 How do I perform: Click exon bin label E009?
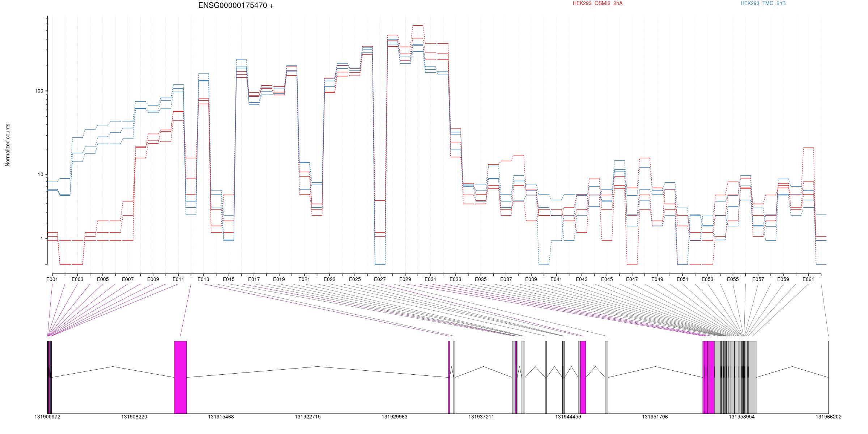[153, 279]
